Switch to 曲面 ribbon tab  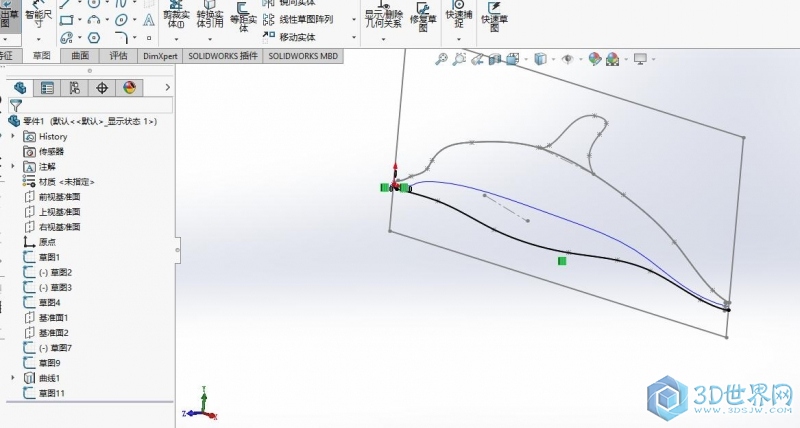pos(80,56)
